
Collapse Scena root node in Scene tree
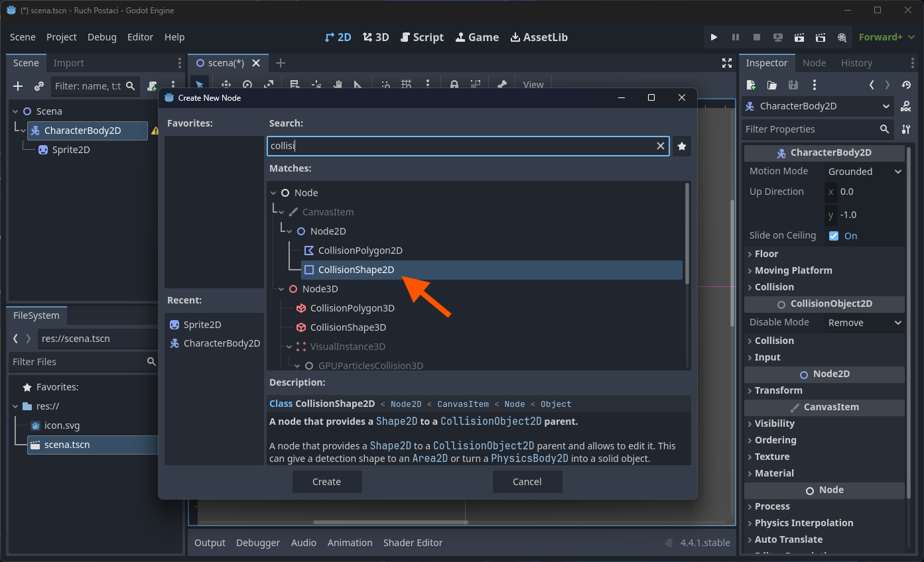[16, 111]
